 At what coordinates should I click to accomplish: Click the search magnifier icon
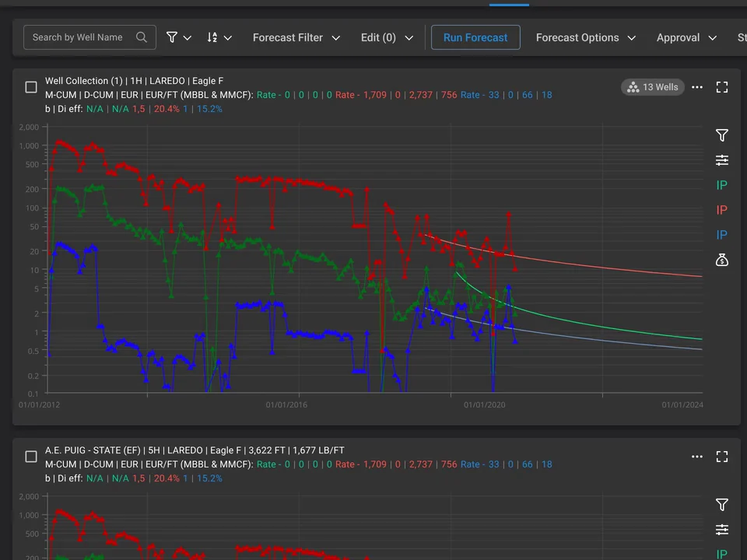142,37
